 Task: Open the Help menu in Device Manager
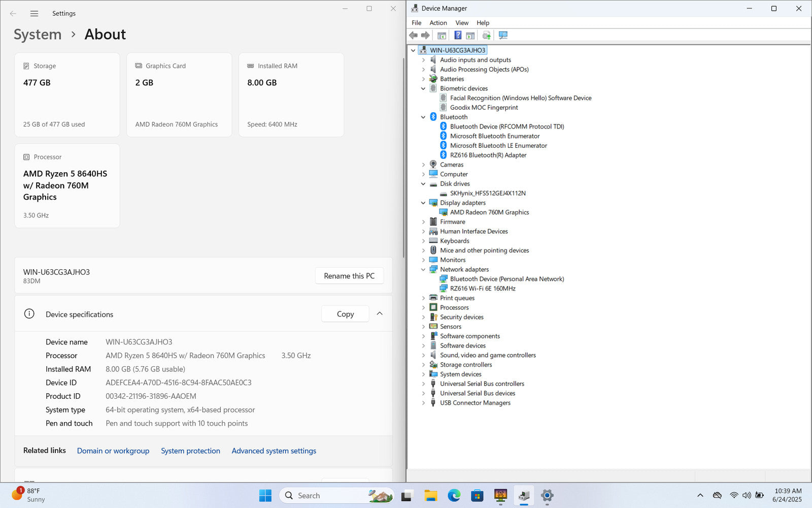tap(483, 23)
